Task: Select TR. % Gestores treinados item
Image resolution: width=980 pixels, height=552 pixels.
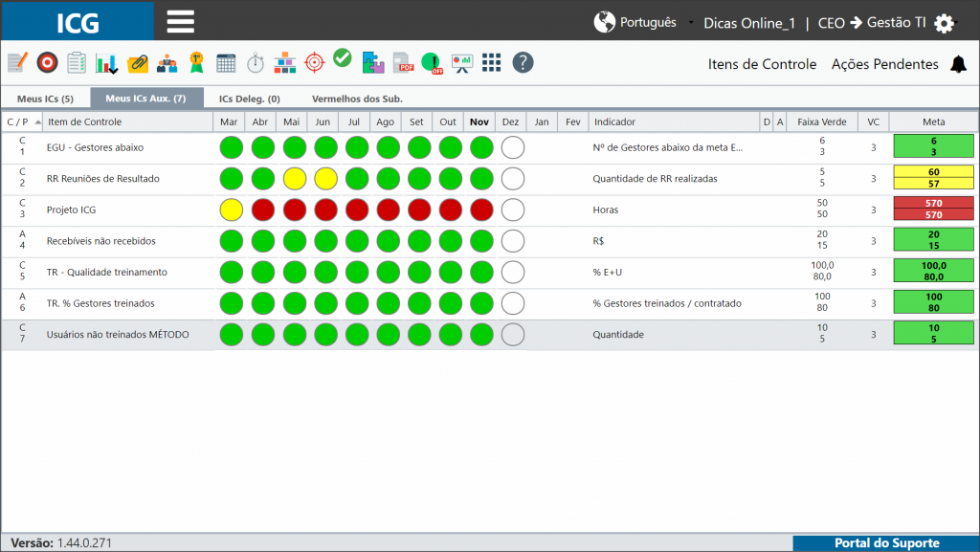Action: point(100,303)
